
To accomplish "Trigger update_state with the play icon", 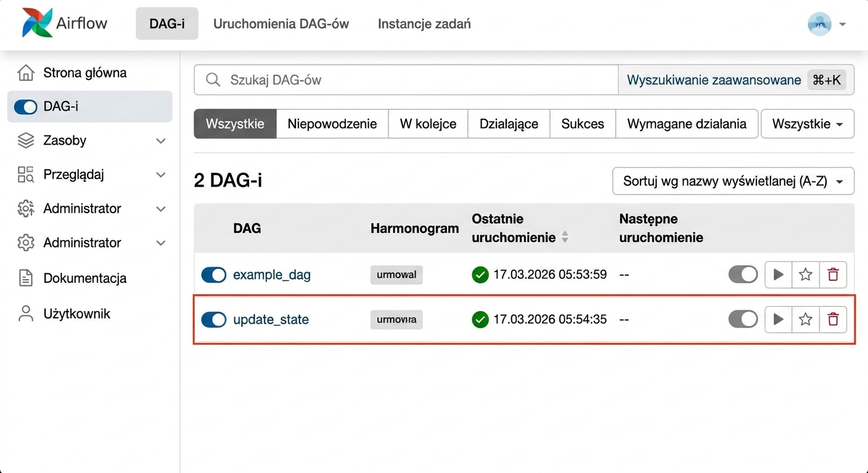I will [778, 319].
